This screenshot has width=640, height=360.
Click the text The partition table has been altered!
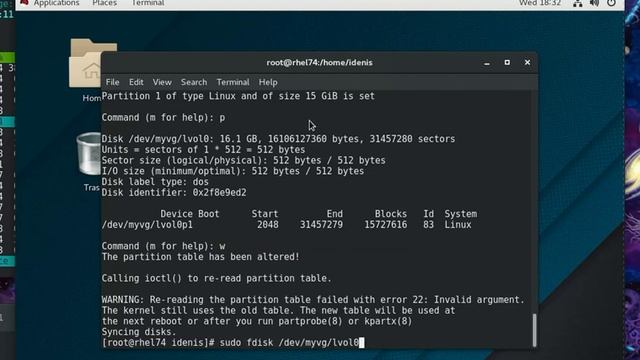click(x=200, y=257)
